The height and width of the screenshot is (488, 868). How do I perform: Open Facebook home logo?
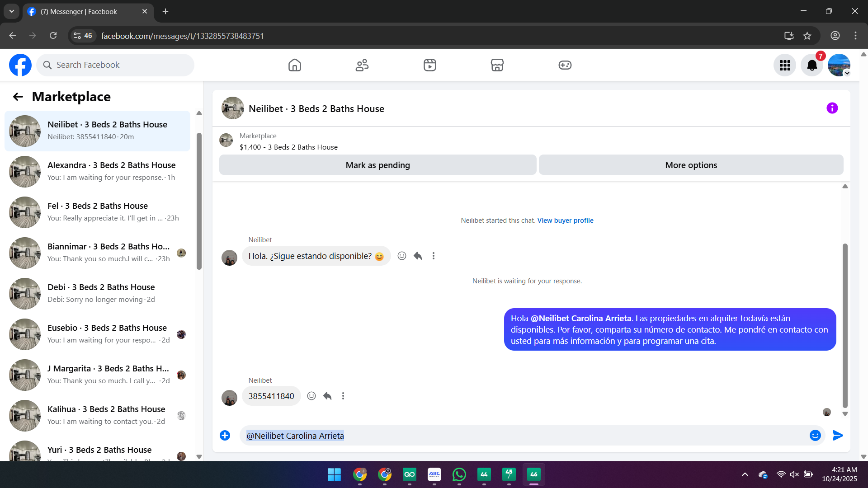click(x=20, y=65)
